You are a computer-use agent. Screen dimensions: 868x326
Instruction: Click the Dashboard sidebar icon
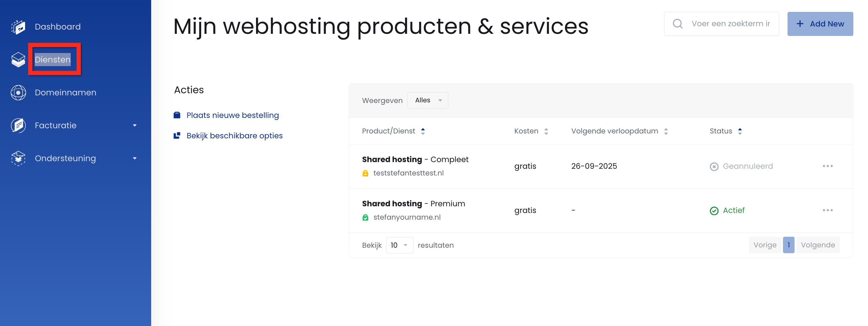point(18,27)
